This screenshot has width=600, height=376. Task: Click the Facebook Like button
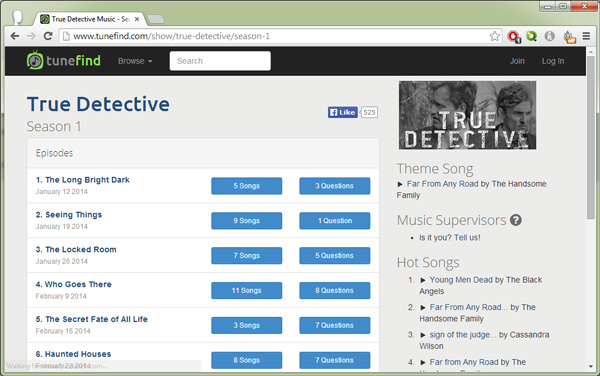342,112
